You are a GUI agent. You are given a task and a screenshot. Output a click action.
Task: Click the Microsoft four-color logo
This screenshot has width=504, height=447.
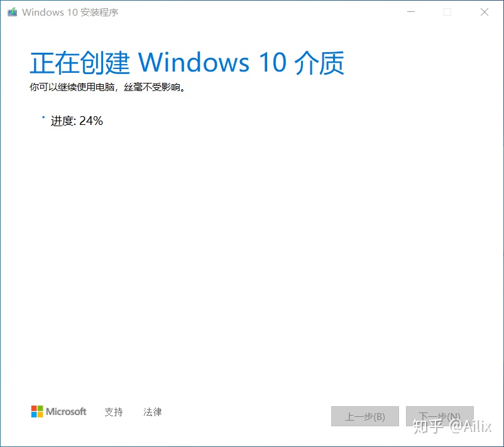[37, 411]
